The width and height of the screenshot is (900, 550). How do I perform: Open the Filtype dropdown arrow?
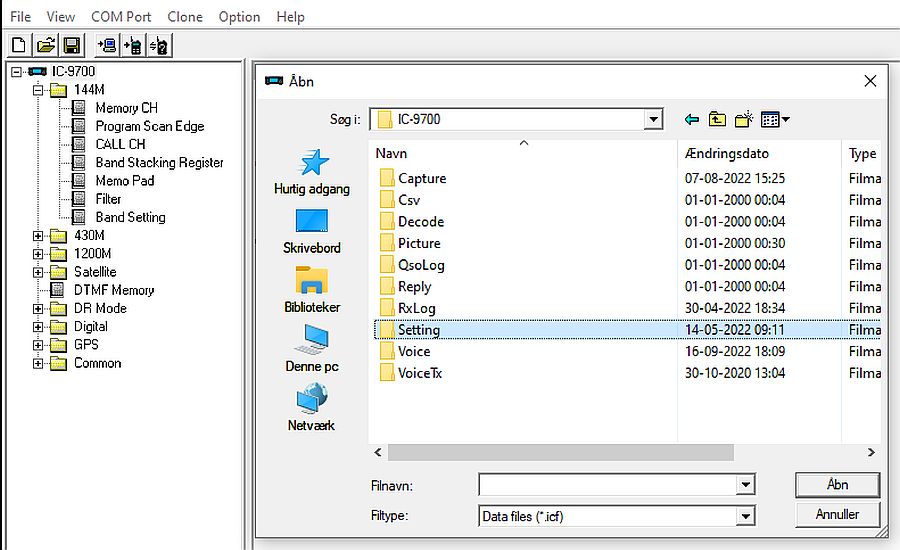pyautogui.click(x=745, y=516)
